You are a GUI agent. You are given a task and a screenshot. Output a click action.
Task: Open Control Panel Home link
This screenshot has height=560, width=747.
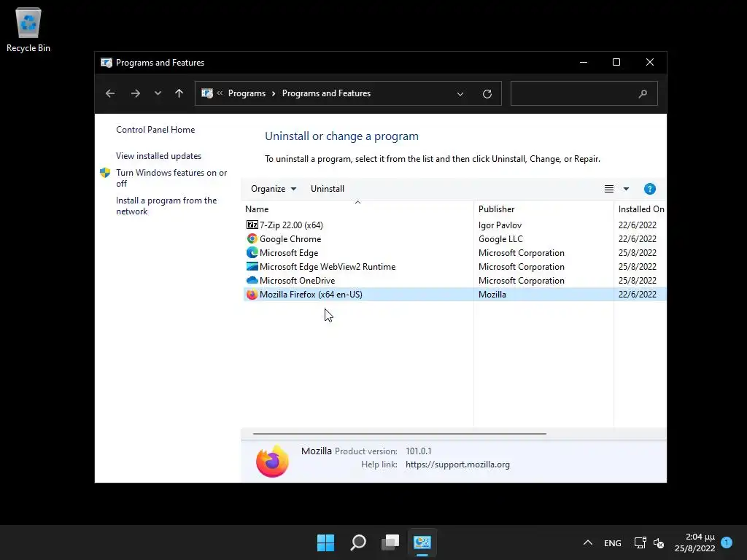pyautogui.click(x=155, y=130)
